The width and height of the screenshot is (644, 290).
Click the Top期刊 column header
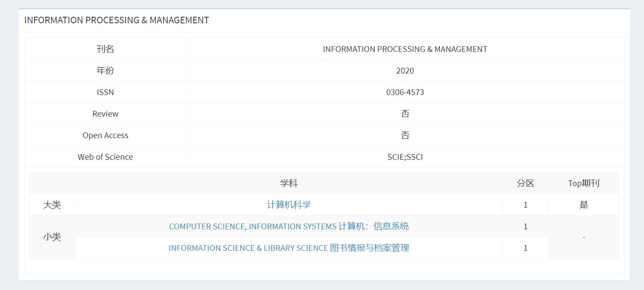pos(584,183)
